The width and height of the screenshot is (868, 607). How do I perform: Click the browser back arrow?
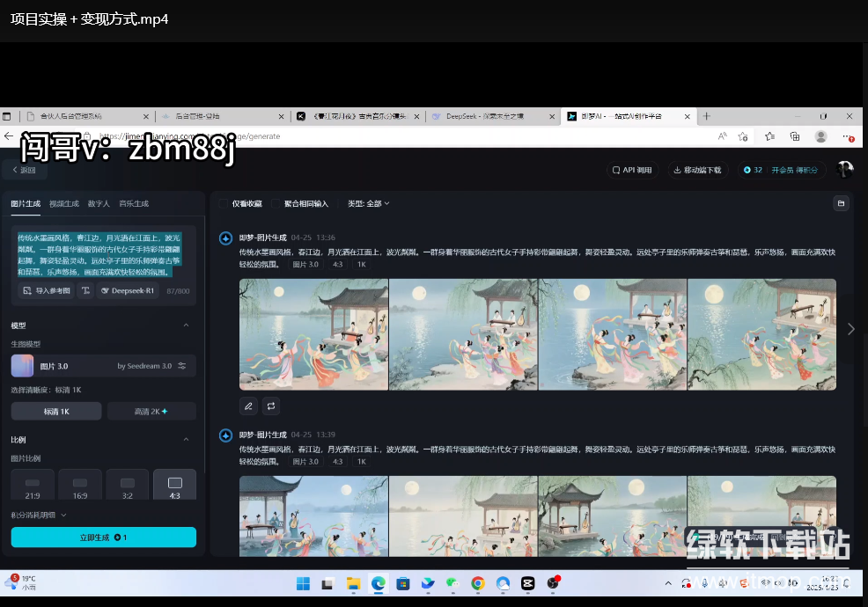[x=8, y=136]
